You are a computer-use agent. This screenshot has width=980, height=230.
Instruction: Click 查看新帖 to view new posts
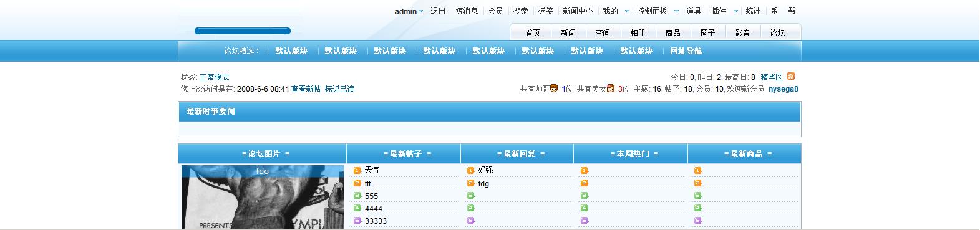[x=306, y=89]
